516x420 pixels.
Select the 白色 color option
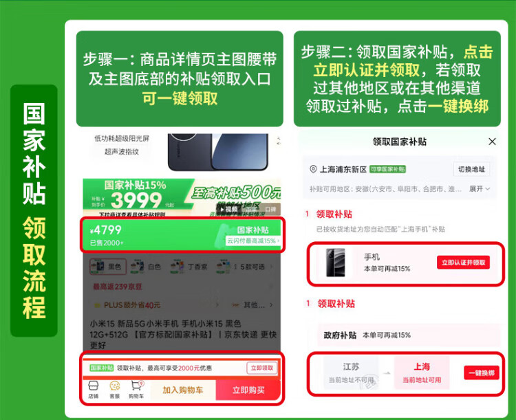click(146, 267)
